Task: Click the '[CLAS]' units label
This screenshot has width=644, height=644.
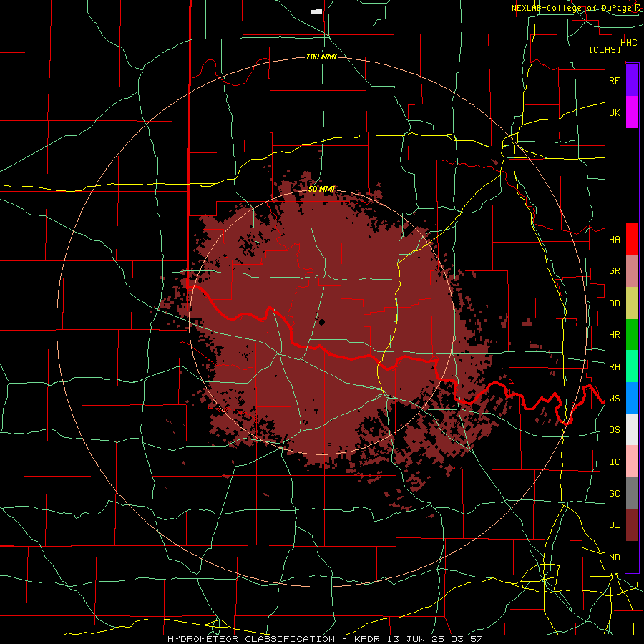Action: pyautogui.click(x=605, y=49)
